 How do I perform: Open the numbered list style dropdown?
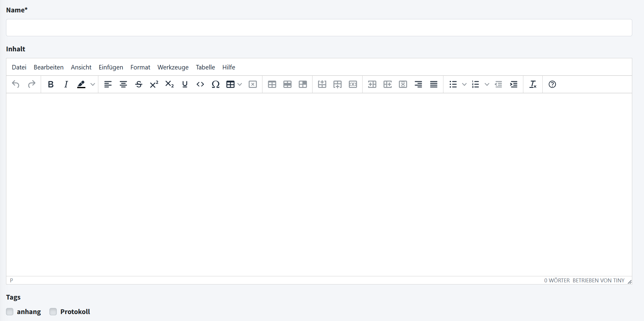(487, 84)
